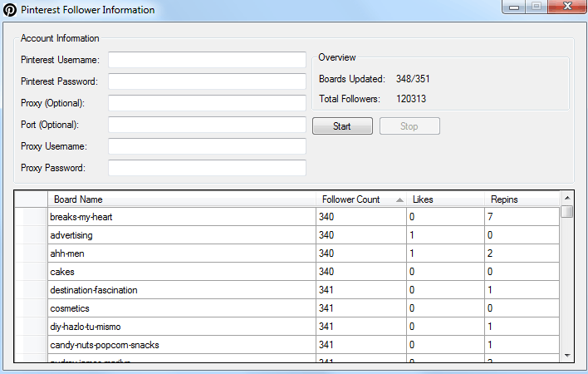Select the candy-nuts-popcorn-snacks board cell
The image size is (588, 374).
pos(182,345)
